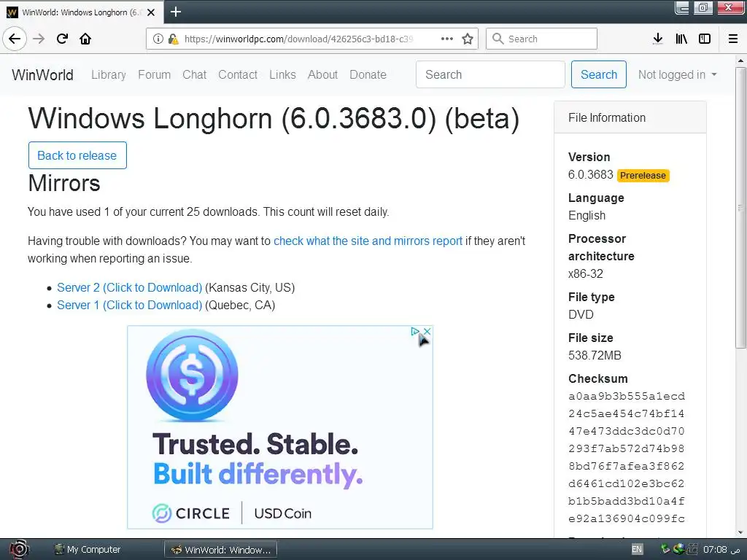The image size is (747, 560).
Task: Select the WinWorld: Windows Longhorn tab
Action: (82, 12)
